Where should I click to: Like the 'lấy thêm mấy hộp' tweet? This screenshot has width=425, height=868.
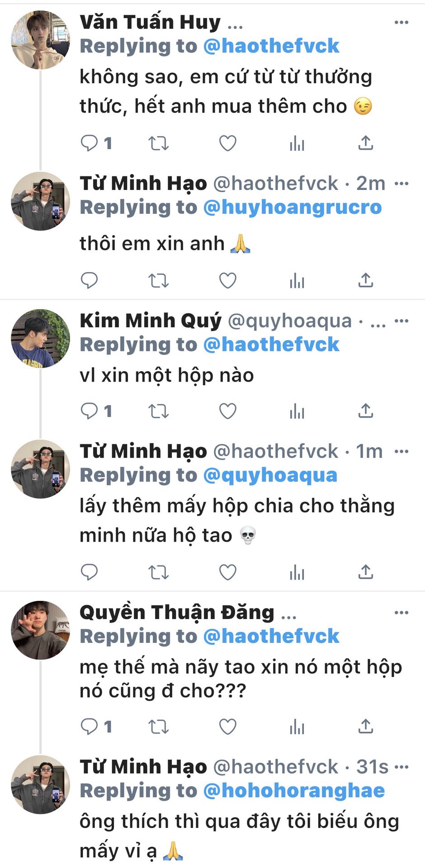[x=228, y=572]
